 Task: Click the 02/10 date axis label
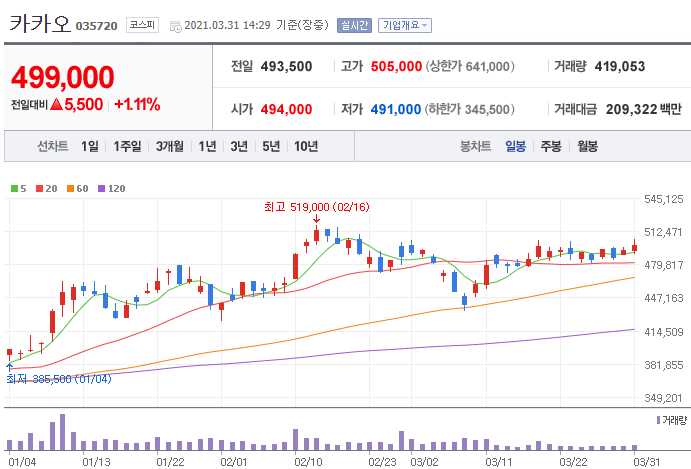pos(308,462)
